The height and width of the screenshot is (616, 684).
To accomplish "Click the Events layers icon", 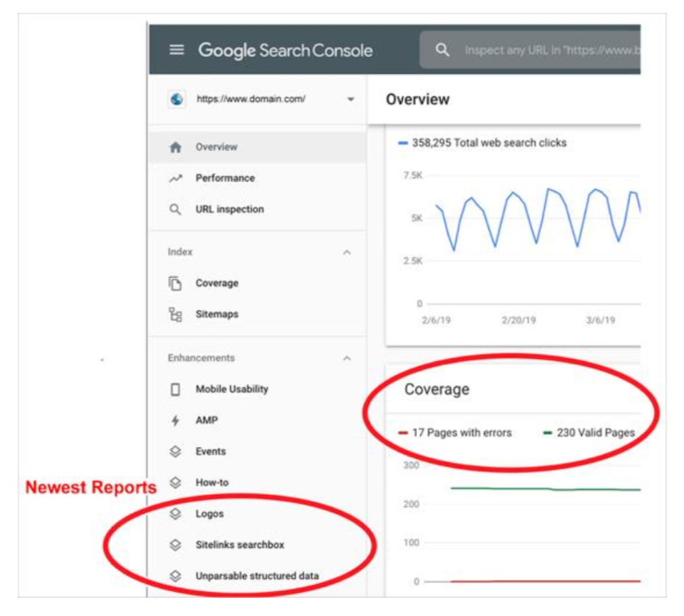I will [x=175, y=452].
